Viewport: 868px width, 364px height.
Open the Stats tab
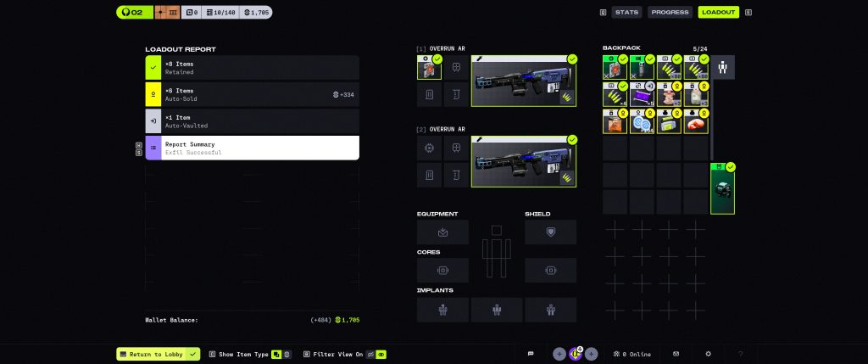pos(626,13)
